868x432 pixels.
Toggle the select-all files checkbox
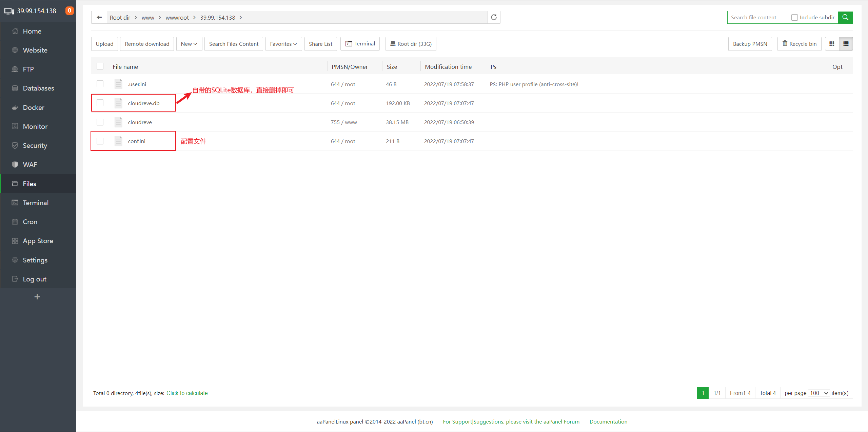pos(100,66)
